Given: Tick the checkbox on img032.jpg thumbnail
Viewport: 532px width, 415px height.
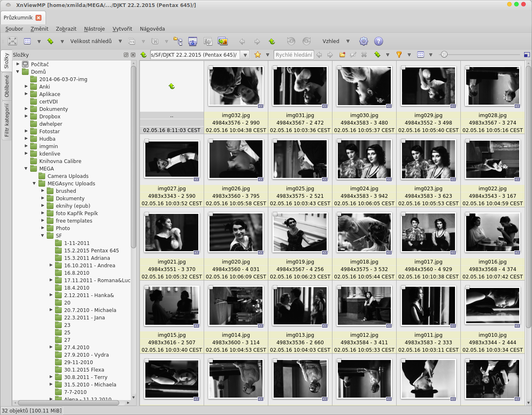Looking at the screenshot, I should point(211,68).
